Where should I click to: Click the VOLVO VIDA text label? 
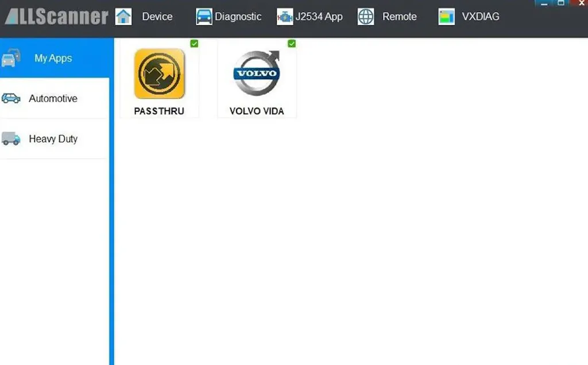point(257,111)
